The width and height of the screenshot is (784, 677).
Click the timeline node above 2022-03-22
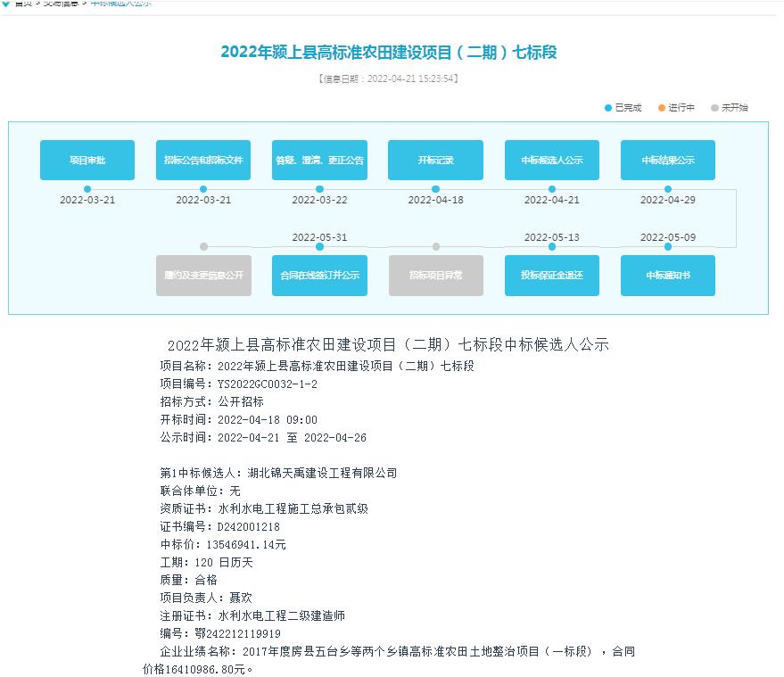click(319, 189)
